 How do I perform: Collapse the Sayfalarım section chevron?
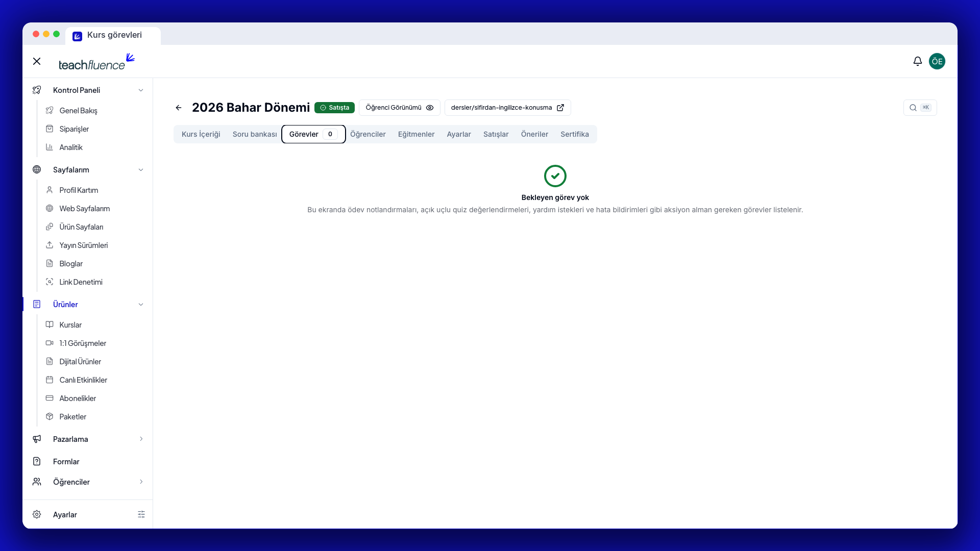click(141, 170)
